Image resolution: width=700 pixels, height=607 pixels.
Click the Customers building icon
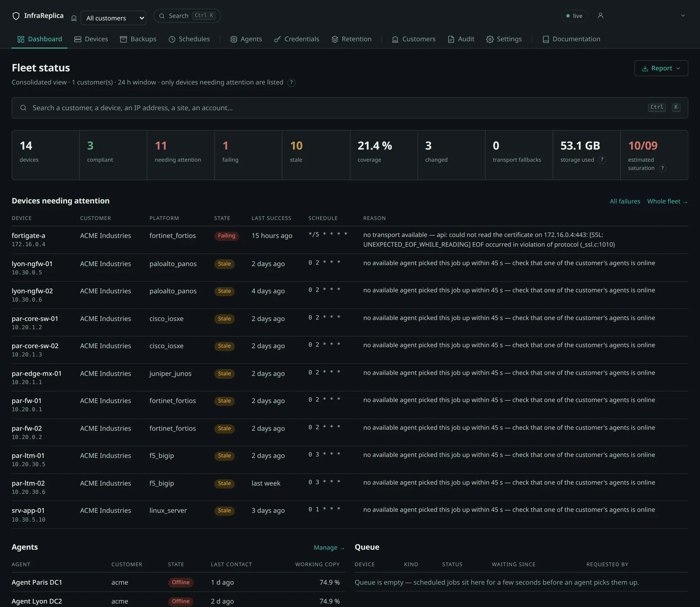pyautogui.click(x=395, y=39)
